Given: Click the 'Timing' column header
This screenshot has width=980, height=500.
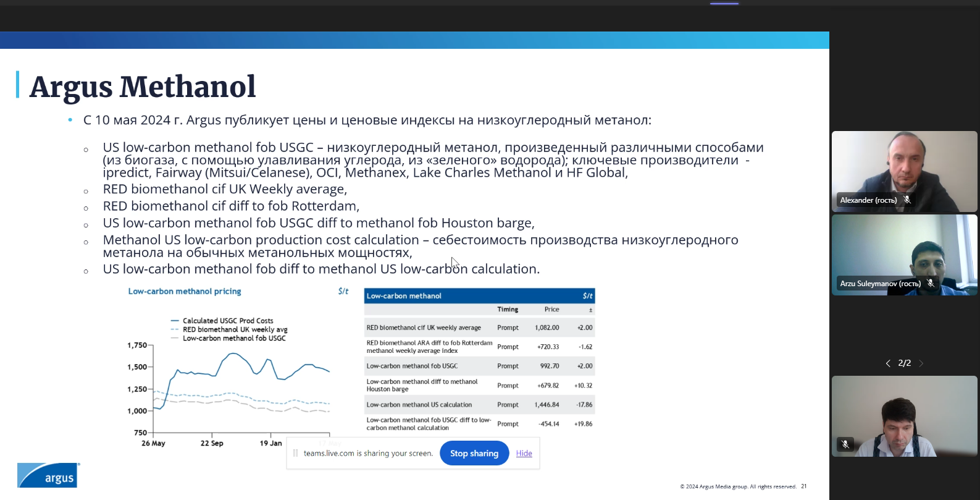Looking at the screenshot, I should click(508, 309).
